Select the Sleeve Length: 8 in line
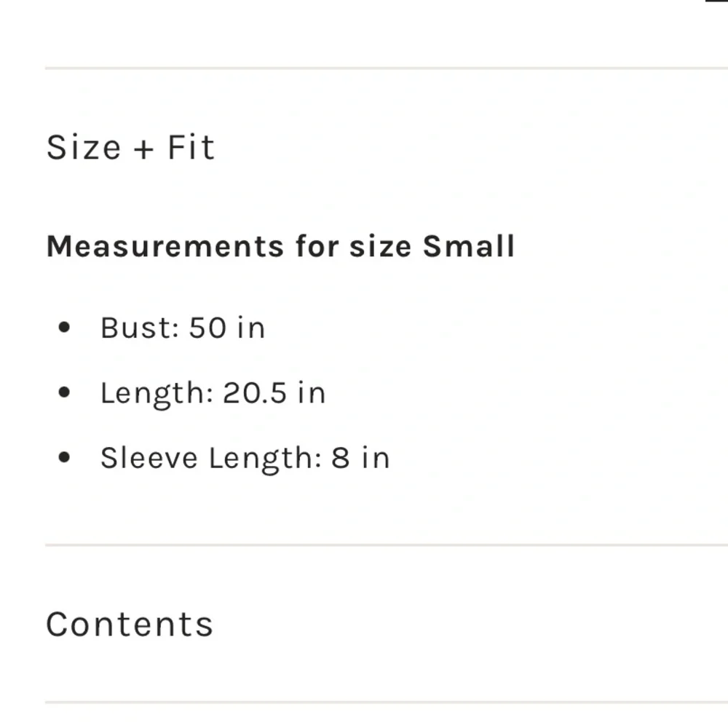Screen dimensions: 728x728 click(x=245, y=459)
